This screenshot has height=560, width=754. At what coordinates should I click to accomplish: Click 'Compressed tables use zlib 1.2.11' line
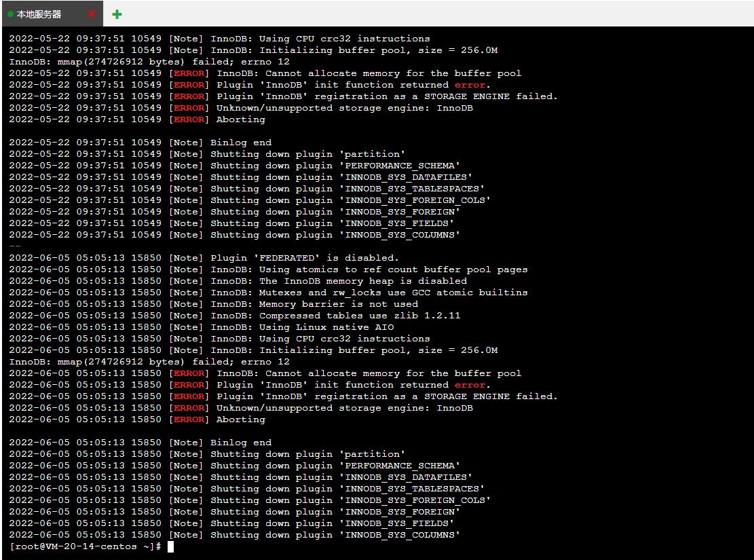tap(235, 316)
